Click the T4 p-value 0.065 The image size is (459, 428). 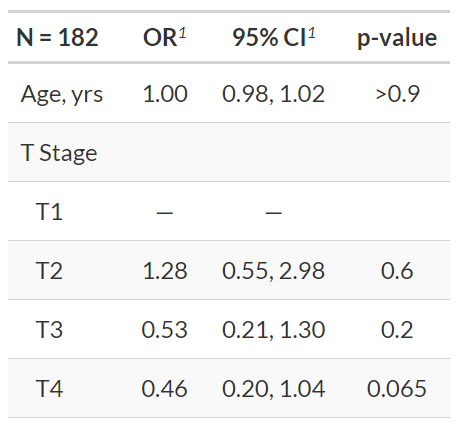pyautogui.click(x=397, y=389)
